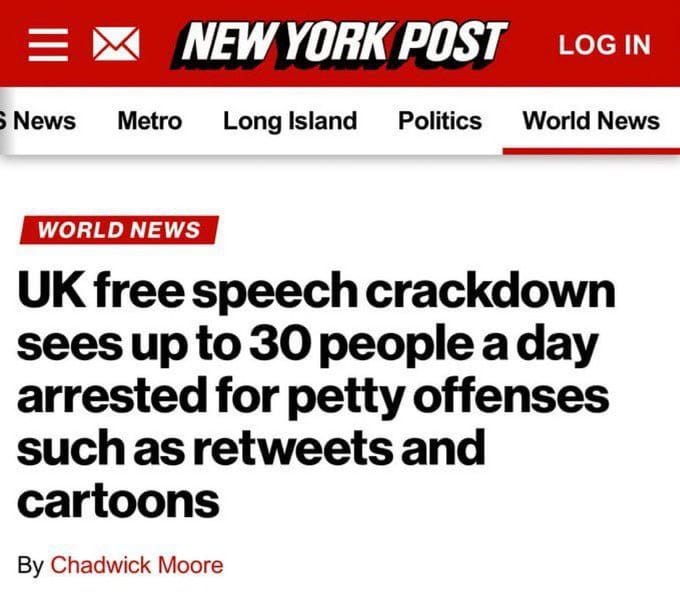Click the red WORLD NEWS category badge

pos(119,229)
